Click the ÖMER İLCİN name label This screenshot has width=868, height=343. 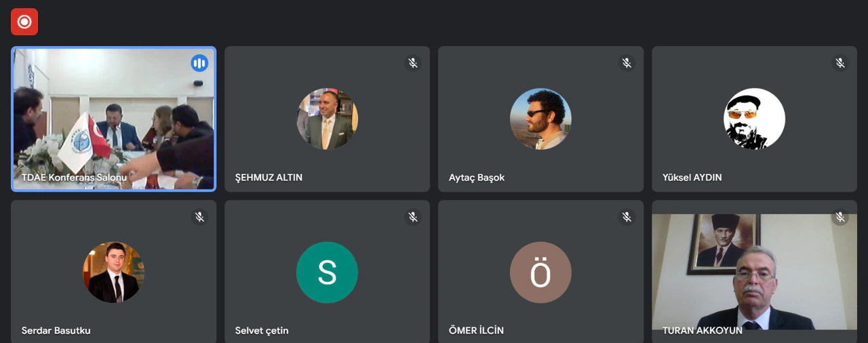(x=476, y=331)
